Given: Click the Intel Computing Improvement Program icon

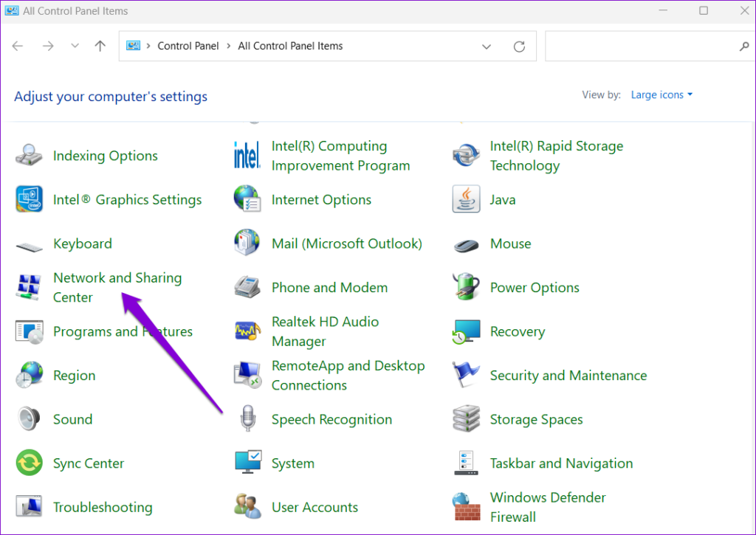Looking at the screenshot, I should [x=247, y=155].
